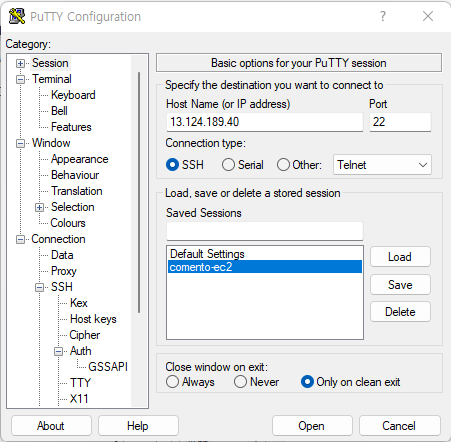Viewport: 451px width, 442px height.
Task: Open the Translation category
Action: click(77, 191)
